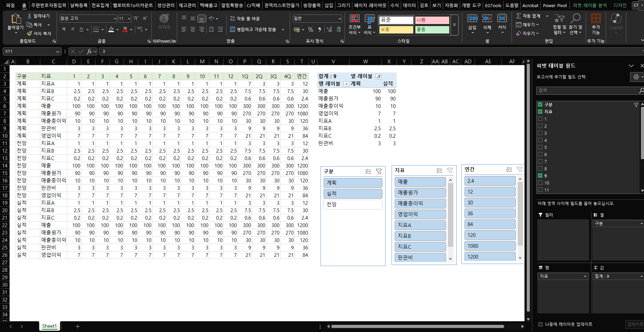Uncheck the 지표 field checkbox
The height and width of the screenshot is (332, 644).
[540, 112]
